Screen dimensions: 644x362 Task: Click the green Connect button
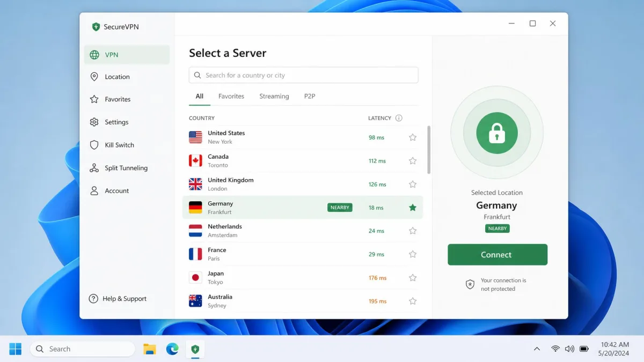coord(497,255)
